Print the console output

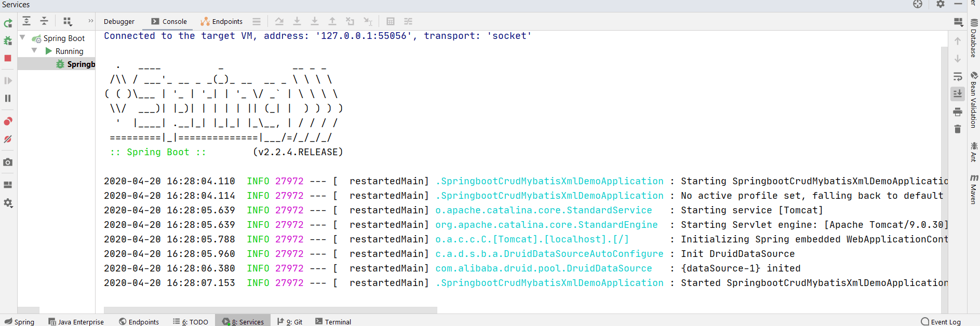[958, 112]
